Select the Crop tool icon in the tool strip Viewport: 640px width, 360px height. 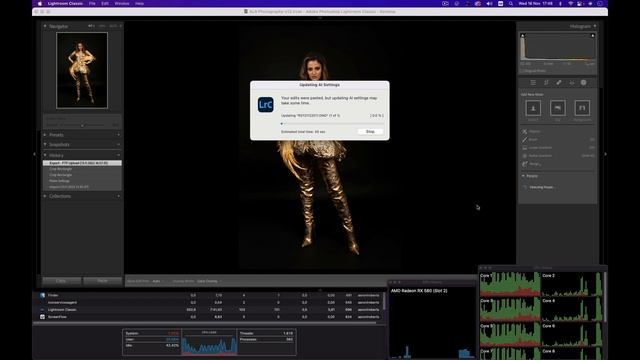coord(546,82)
